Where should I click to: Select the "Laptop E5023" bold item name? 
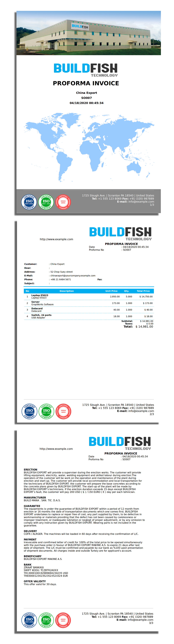(40, 295)
